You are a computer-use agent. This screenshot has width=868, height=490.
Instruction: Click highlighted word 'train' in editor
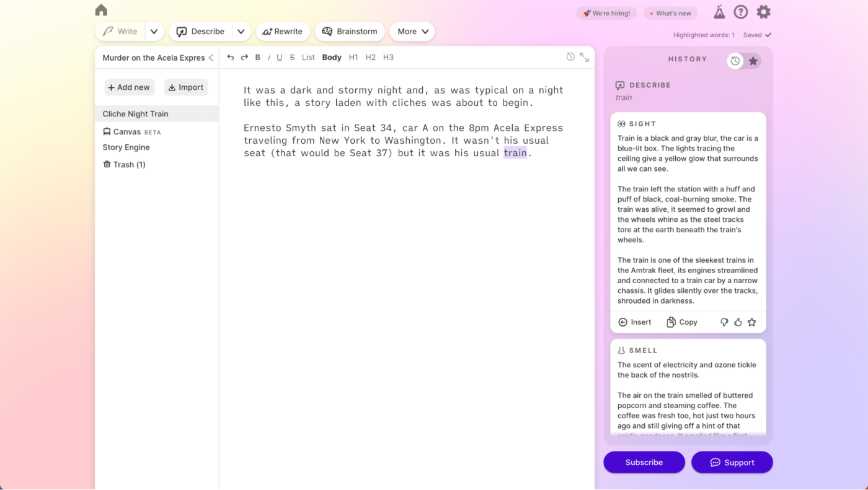[x=515, y=153]
